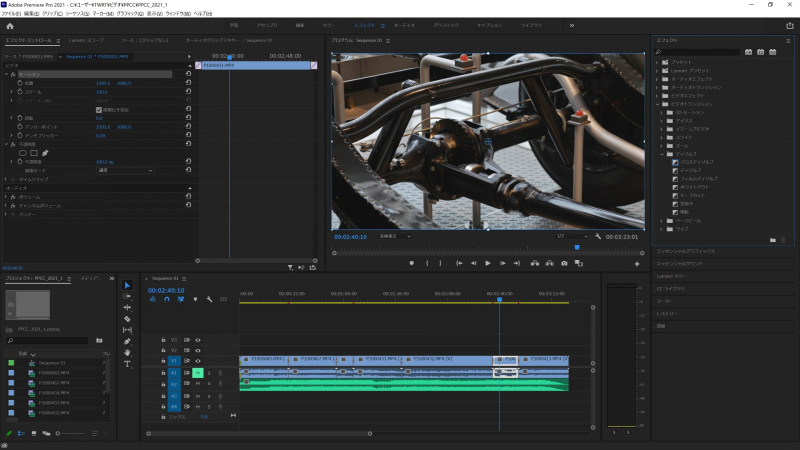800x450 pixels.
Task: Open the playback resolution 1/2 dropdown
Action: pyautogui.click(x=572, y=236)
